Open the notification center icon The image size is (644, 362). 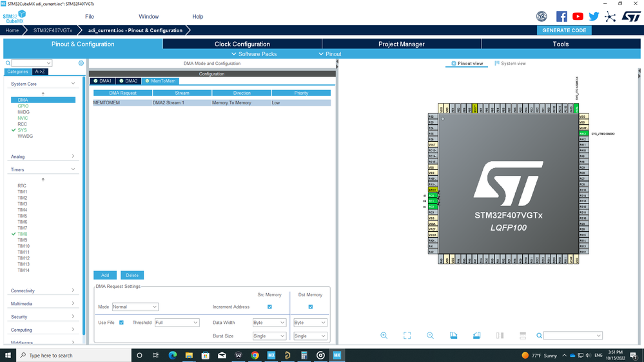(634, 356)
